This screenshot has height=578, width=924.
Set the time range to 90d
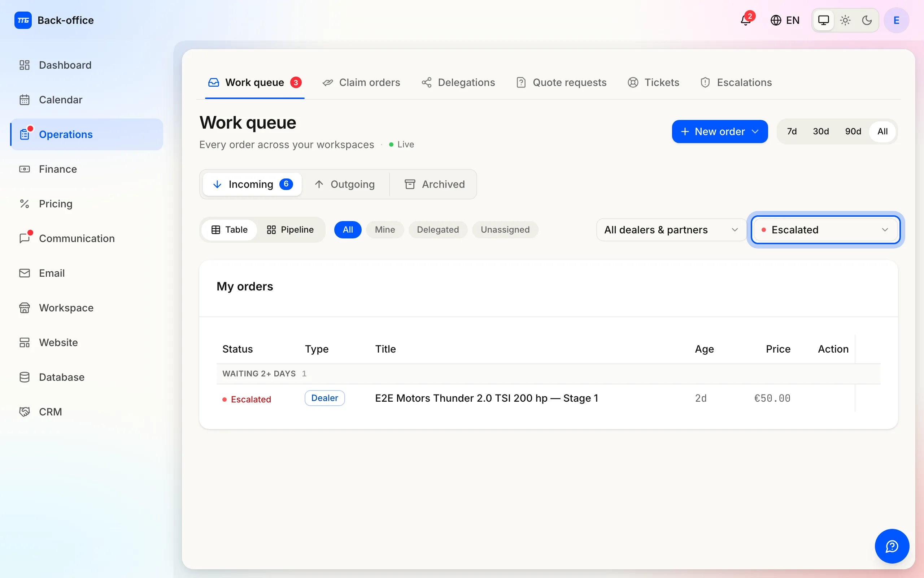[853, 131]
